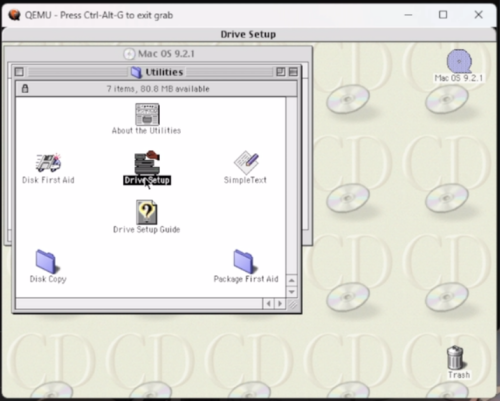
Task: Click the SimpleText label
Action: pyautogui.click(x=245, y=180)
